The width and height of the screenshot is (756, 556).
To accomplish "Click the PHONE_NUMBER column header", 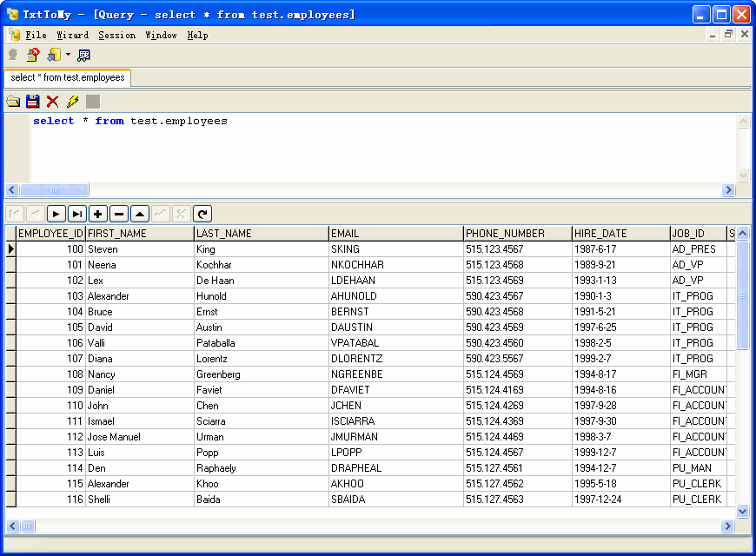I will (518, 234).
